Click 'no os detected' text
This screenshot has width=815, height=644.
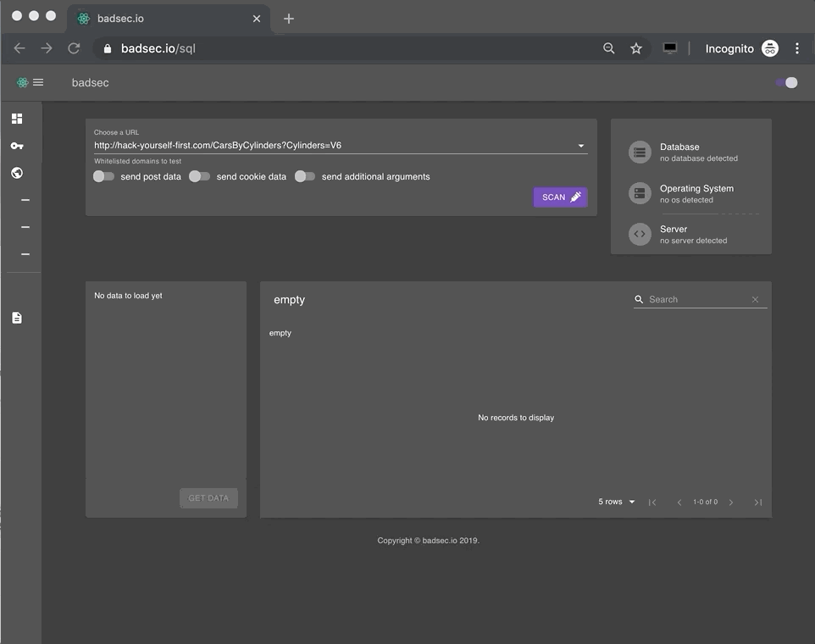pos(686,200)
